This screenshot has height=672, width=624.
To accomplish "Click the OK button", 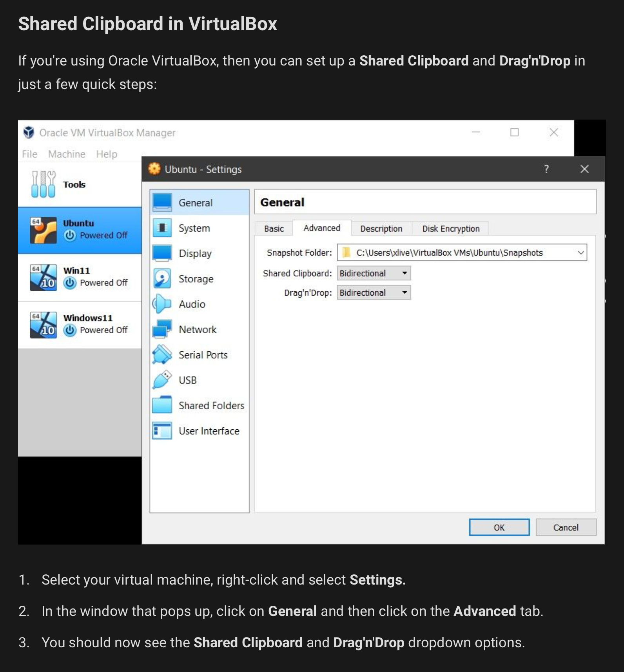I will (x=499, y=527).
